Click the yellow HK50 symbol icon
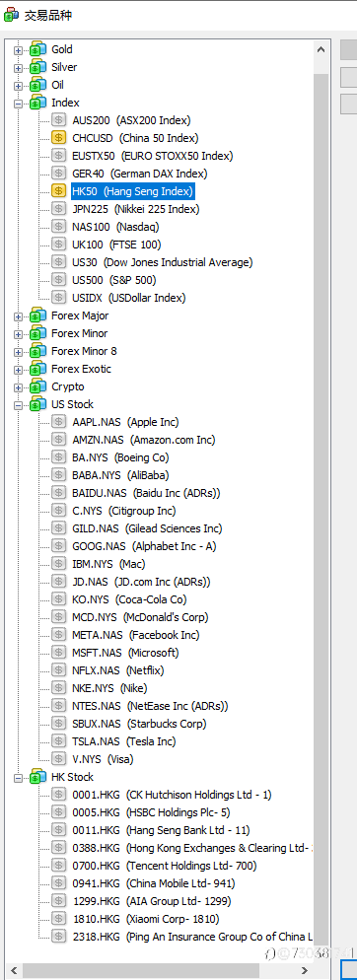Screen dimensions: 357x980 [x=59, y=191]
